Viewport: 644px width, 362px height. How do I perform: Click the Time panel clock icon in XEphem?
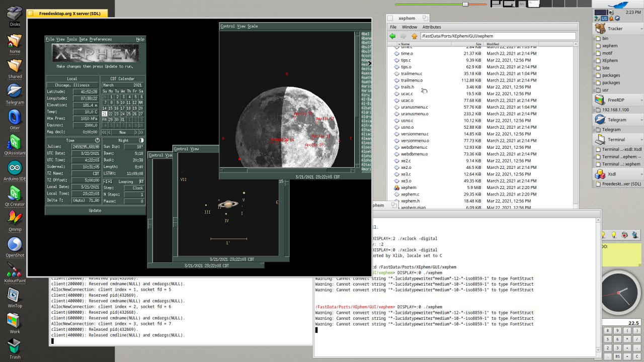(98, 140)
